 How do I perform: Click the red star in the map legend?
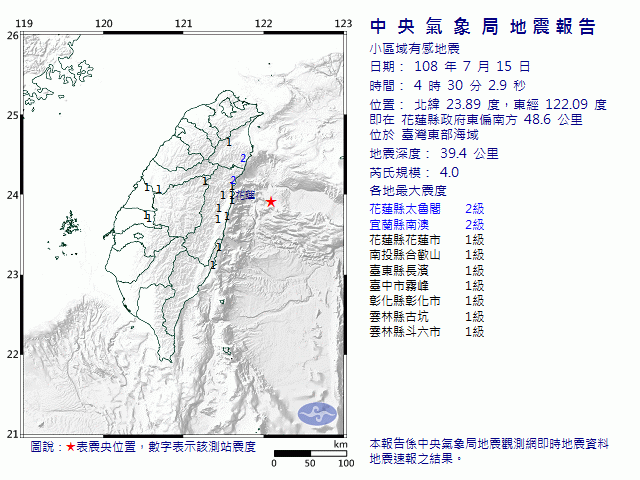tap(71, 447)
